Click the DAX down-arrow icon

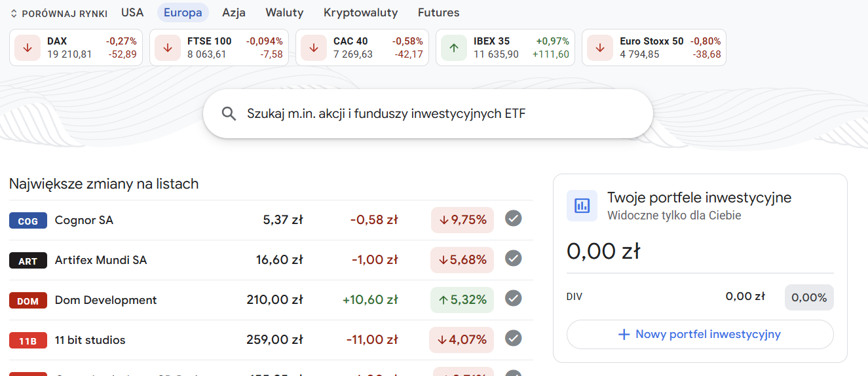coord(28,48)
